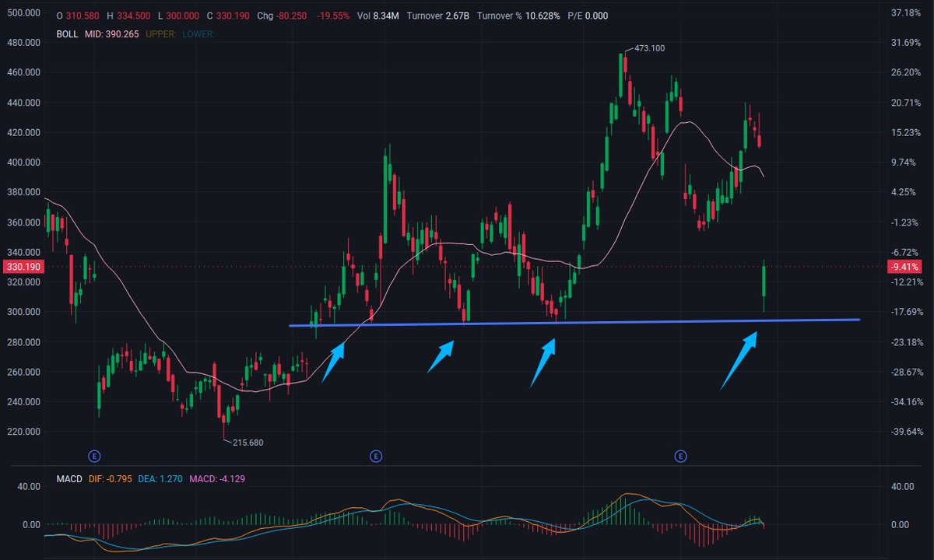Click the 300.000 price axis label

[23, 312]
